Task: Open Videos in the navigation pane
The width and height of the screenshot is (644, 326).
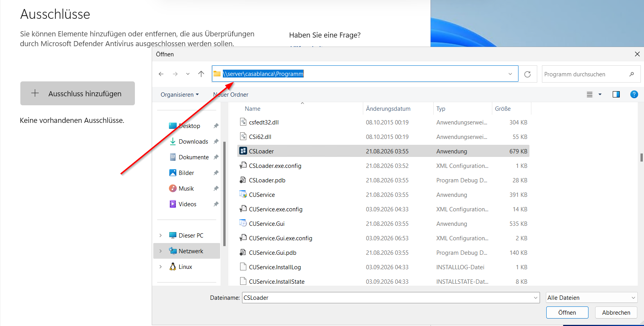Action: coord(187,204)
